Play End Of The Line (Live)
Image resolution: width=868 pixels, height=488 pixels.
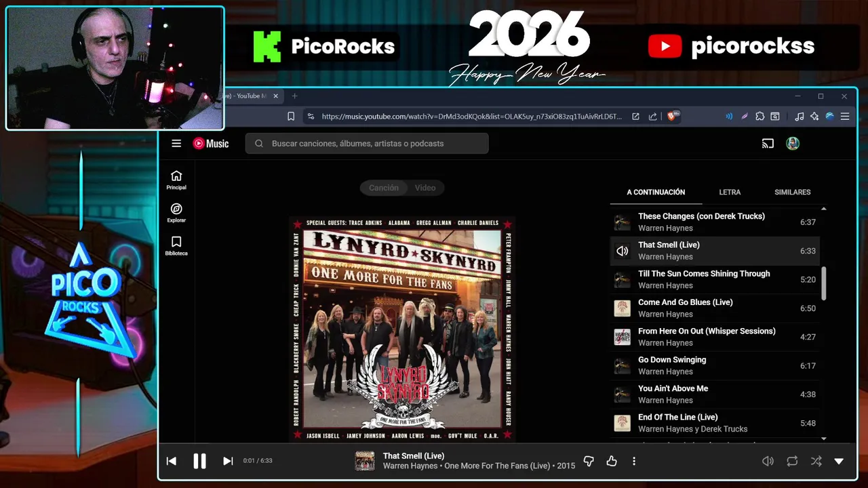[715, 423]
